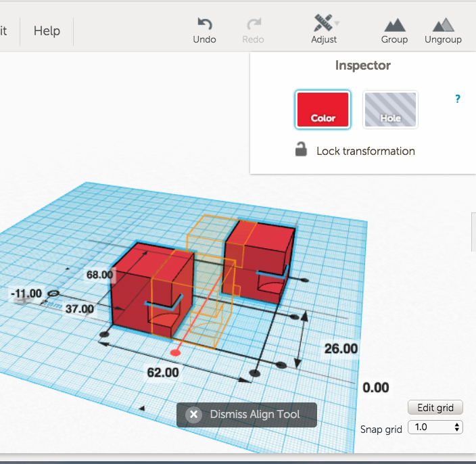Click the 26.00 dimension value

click(341, 348)
